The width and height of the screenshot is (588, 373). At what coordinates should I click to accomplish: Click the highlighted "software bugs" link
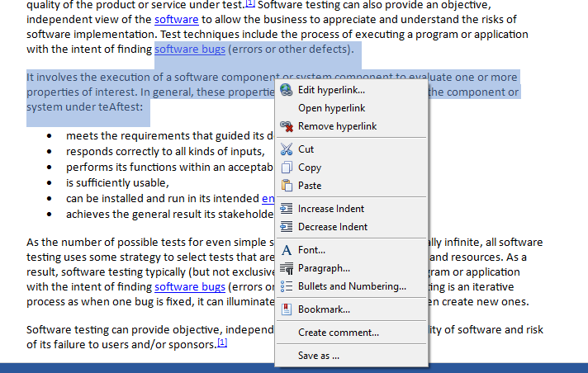click(x=189, y=49)
